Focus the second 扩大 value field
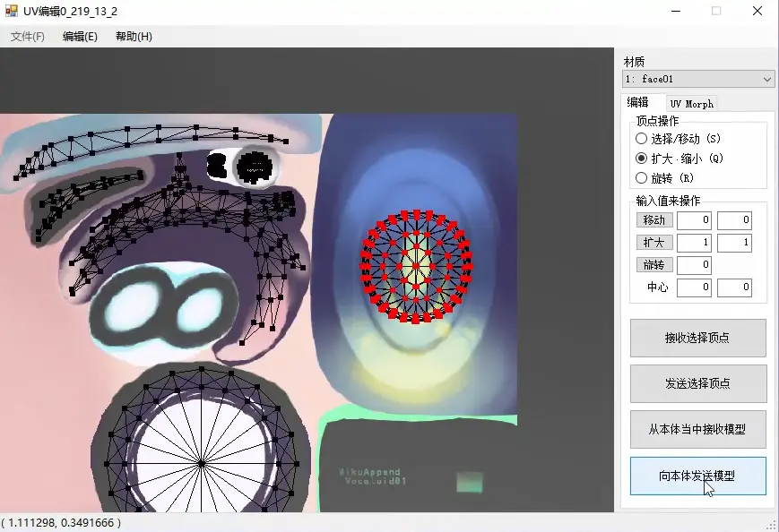Viewport: 779px width, 532px height. [x=734, y=242]
